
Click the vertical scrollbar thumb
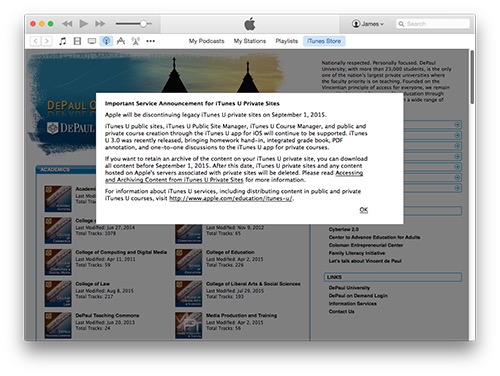point(472,77)
